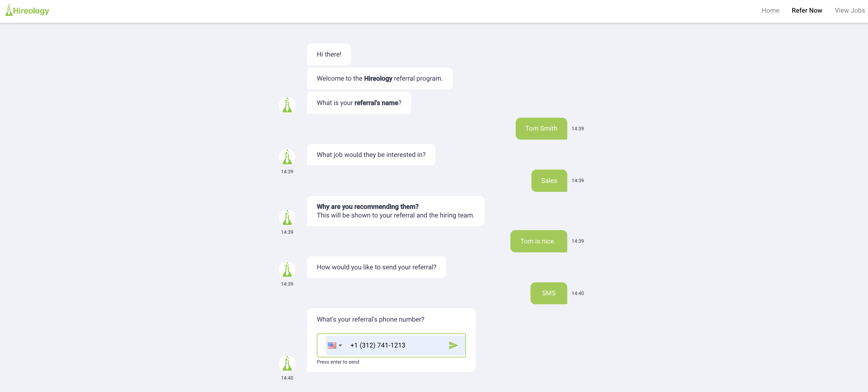The image size is (868, 392).
Task: Click the phone number input field
Action: (396, 345)
